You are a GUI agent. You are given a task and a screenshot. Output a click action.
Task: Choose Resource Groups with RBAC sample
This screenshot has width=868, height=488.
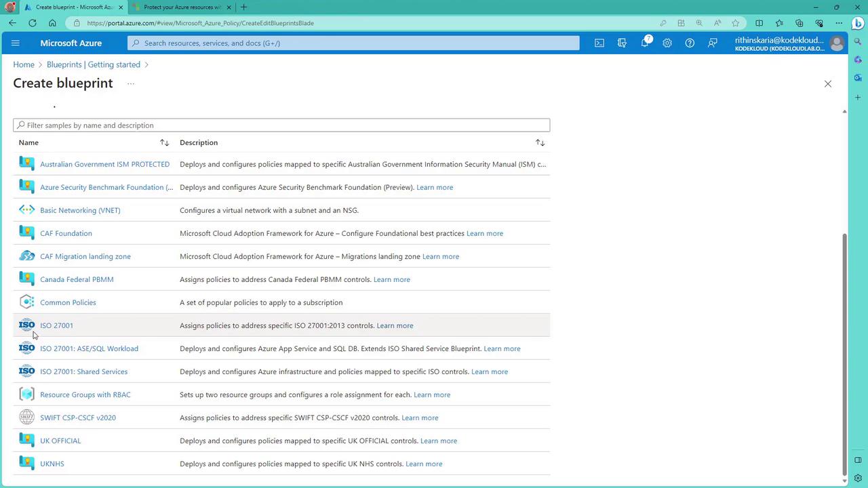coord(85,394)
